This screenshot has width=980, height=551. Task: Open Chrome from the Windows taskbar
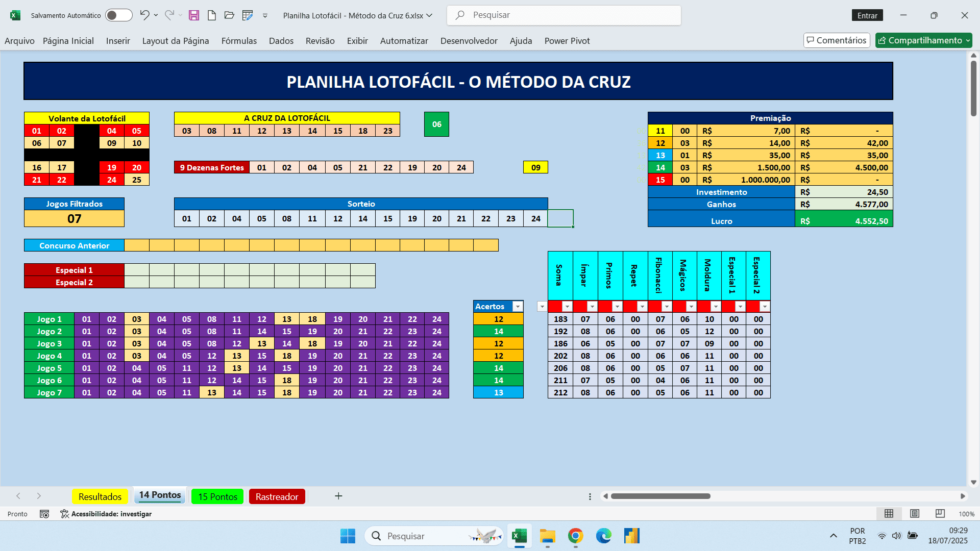[x=575, y=536]
